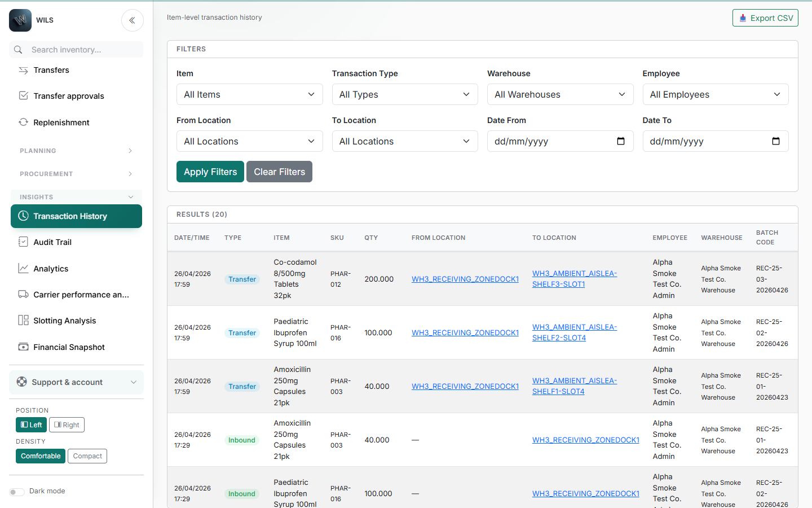The height and width of the screenshot is (508, 812).
Task: Open From Location link in PHAR-016 transfer row
Action: [465, 332]
